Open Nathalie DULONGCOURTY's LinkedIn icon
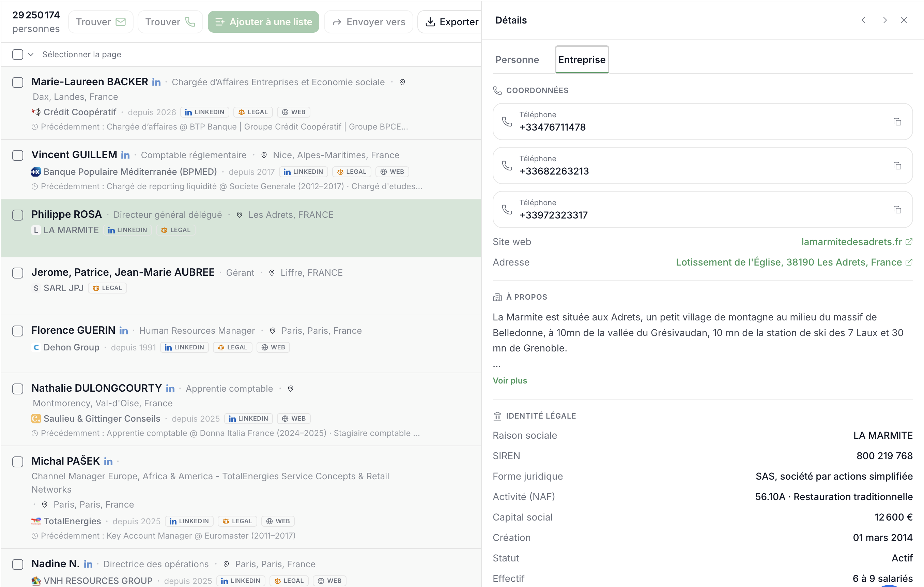This screenshot has height=587, width=924. pos(170,389)
